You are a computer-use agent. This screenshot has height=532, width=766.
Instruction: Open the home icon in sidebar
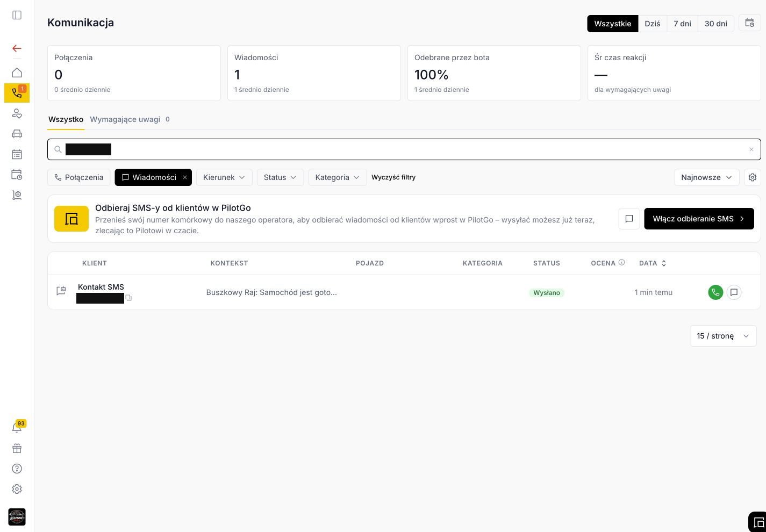17,73
